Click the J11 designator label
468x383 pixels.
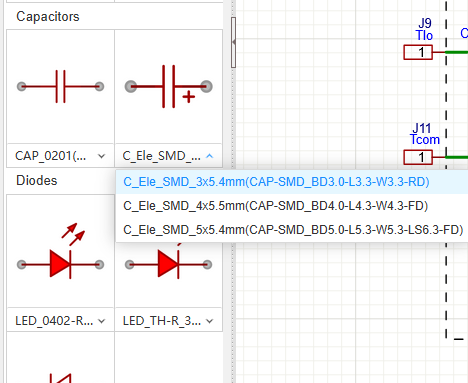pyautogui.click(x=422, y=128)
